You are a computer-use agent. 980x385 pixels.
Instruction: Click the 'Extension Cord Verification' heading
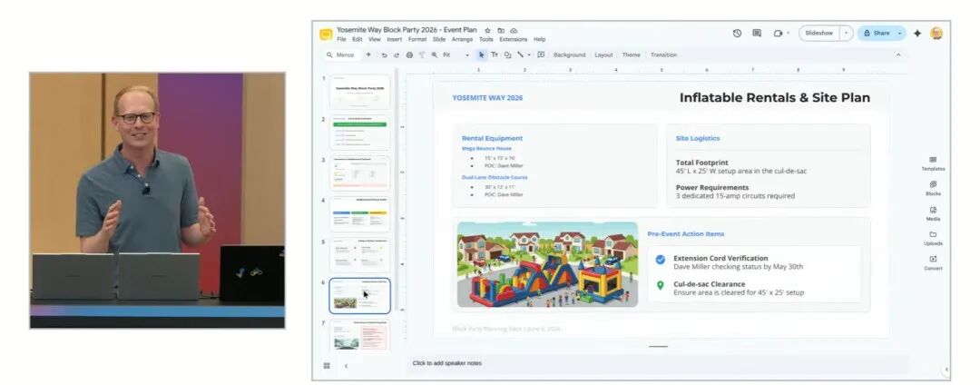(x=720, y=258)
